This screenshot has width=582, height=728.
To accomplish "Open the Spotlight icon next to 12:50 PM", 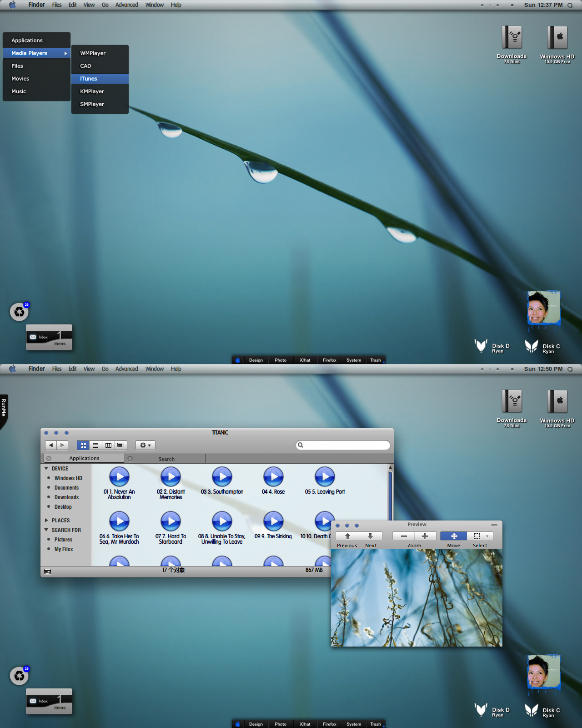I will point(570,369).
